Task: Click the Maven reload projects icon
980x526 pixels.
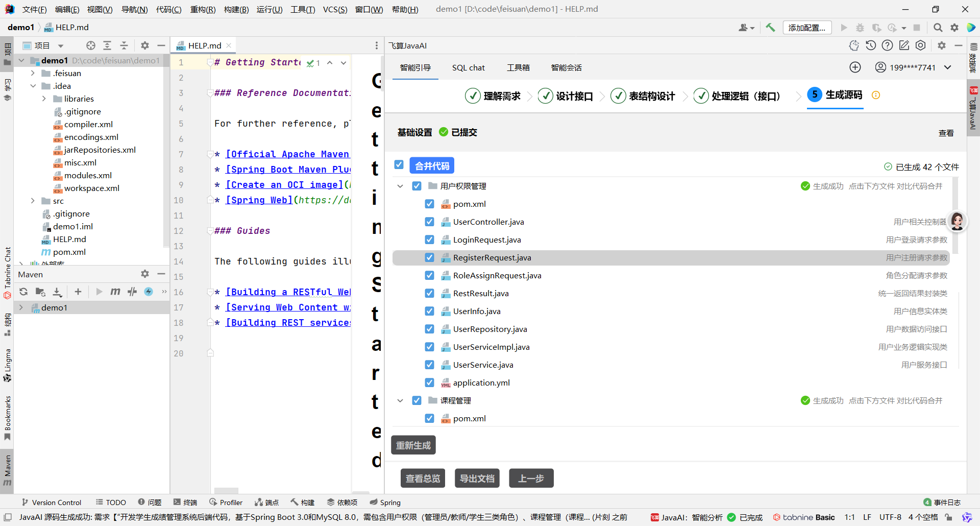Action: [23, 292]
